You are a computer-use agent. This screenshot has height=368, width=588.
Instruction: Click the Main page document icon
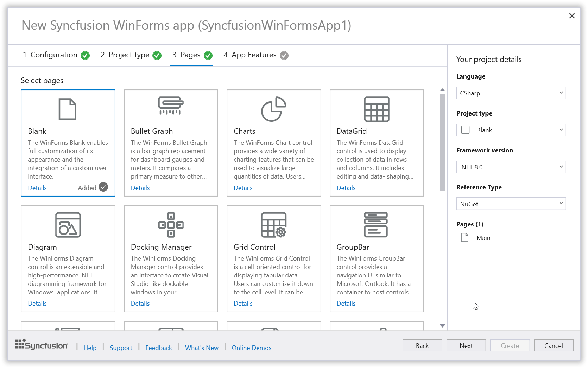coord(464,238)
